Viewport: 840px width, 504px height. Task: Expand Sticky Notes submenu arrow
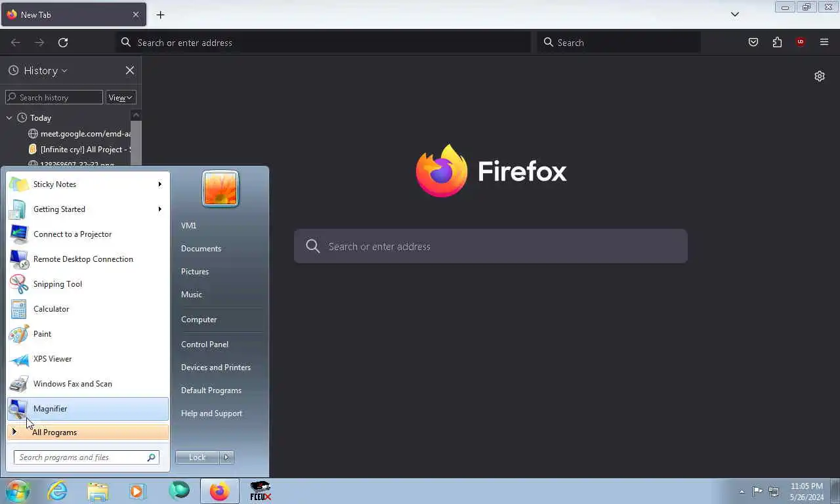coord(159,184)
